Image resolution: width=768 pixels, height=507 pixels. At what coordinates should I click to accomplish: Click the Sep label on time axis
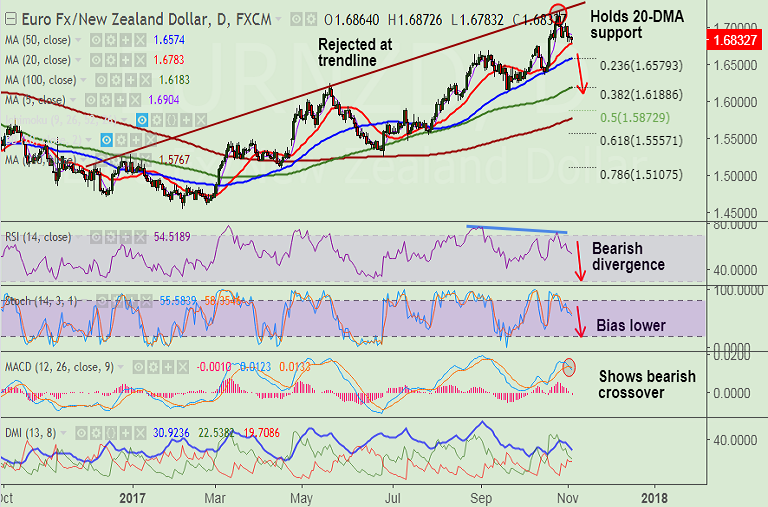tap(481, 499)
